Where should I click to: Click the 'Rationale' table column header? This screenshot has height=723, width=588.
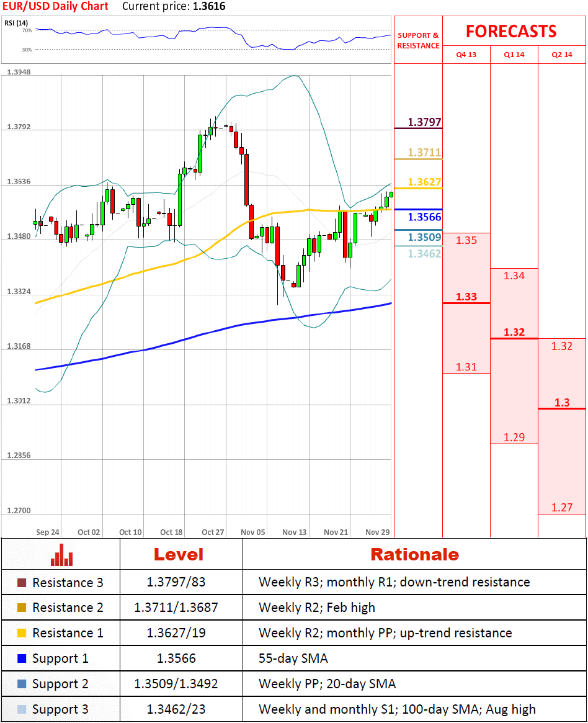click(x=415, y=554)
